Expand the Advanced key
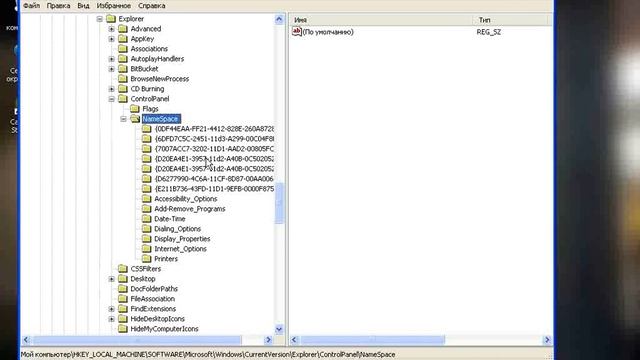This screenshot has width=640, height=360. pos(111,29)
